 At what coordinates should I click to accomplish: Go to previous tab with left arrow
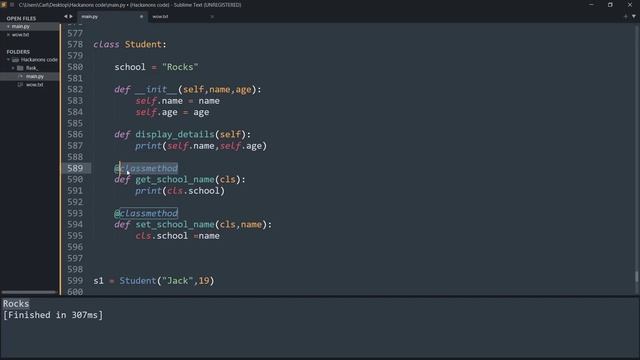(x=66, y=16)
